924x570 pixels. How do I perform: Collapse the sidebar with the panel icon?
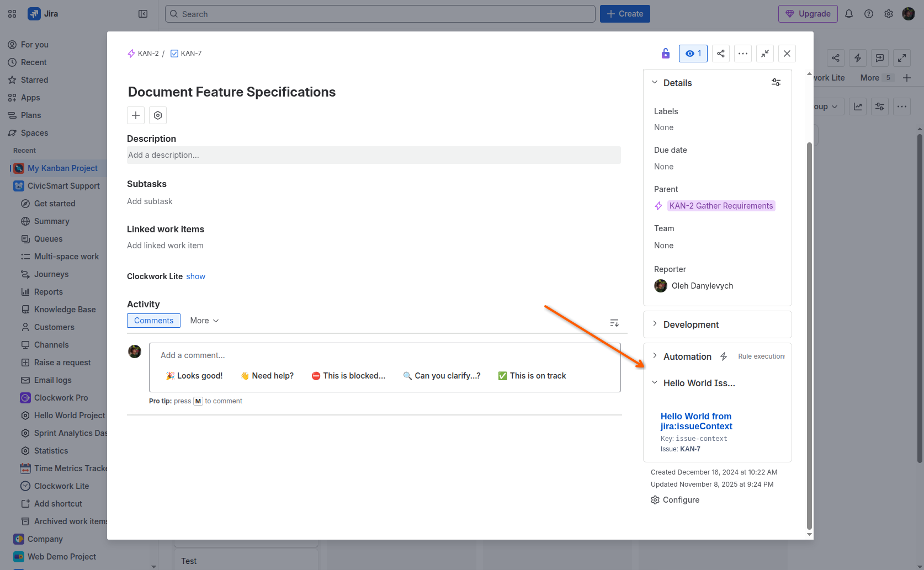click(143, 14)
